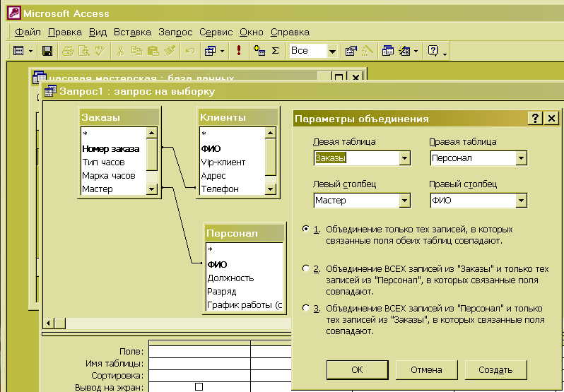This screenshot has width=564, height=392.
Task: Select Разряд field in Персонал
Action: [x=222, y=292]
